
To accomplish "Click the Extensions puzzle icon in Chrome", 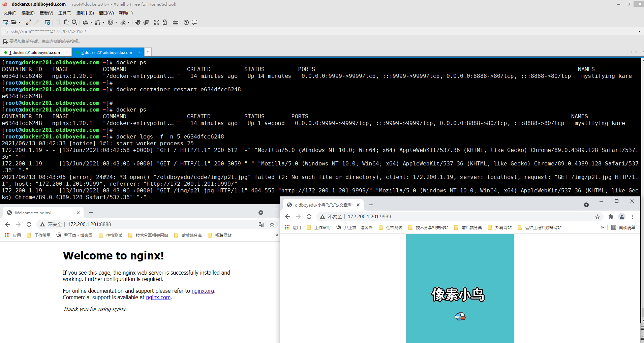I will 611,217.
